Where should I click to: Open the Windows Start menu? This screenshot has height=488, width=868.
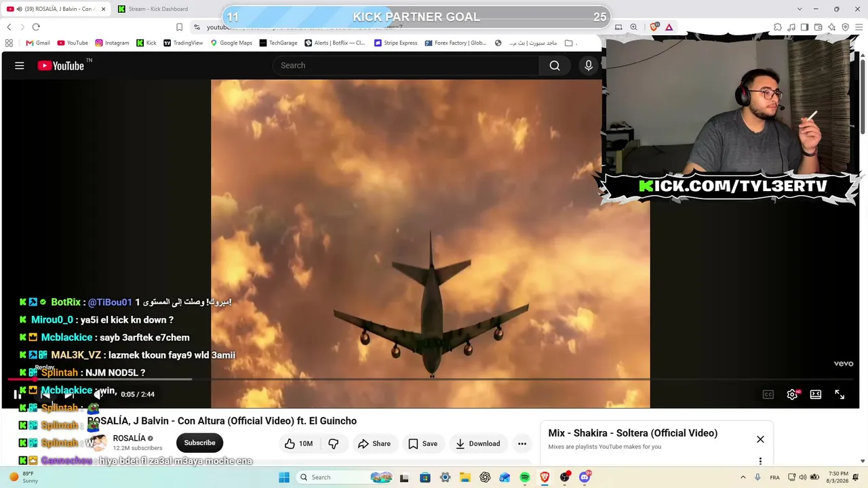pyautogui.click(x=284, y=477)
